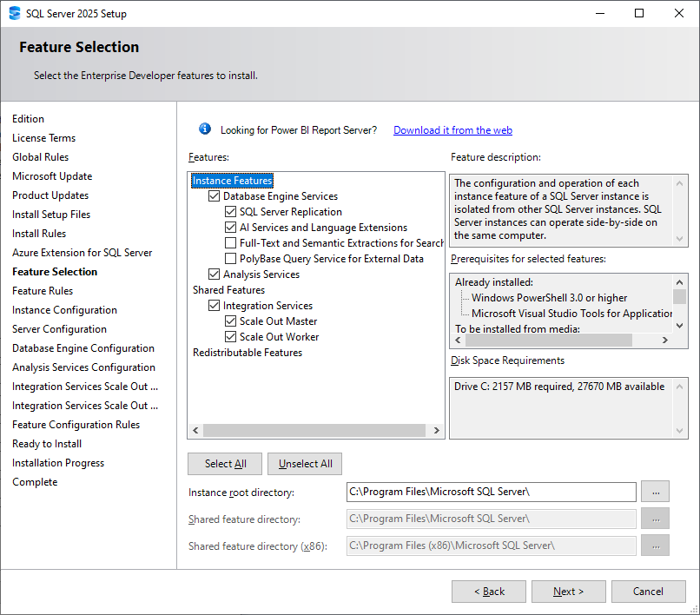This screenshot has width=700, height=615.
Task: Toggle the Integration Services checkbox
Action: [215, 306]
